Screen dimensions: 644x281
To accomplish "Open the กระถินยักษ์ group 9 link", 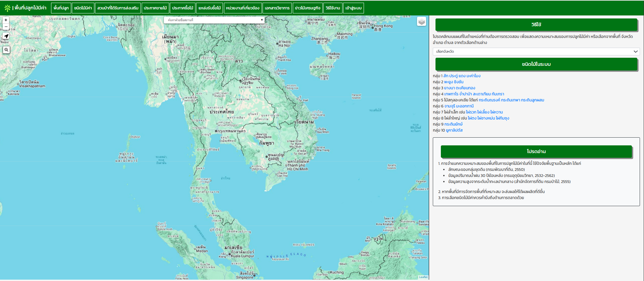I will 453,124.
